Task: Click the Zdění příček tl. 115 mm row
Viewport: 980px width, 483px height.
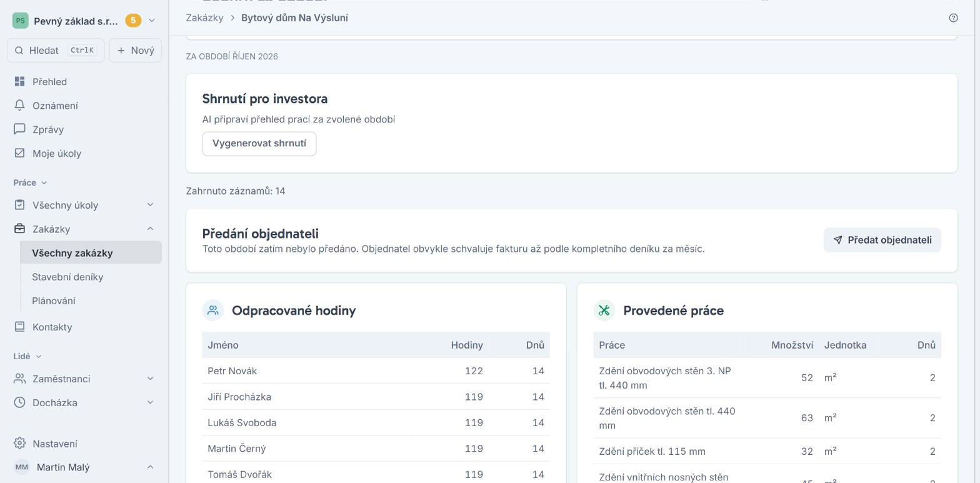Action: 767,452
